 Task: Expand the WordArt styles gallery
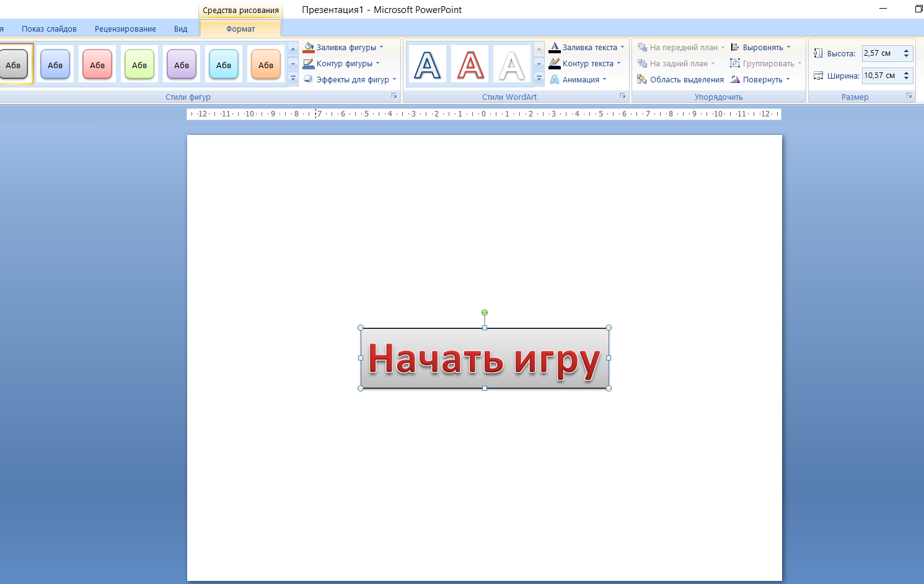click(x=539, y=79)
